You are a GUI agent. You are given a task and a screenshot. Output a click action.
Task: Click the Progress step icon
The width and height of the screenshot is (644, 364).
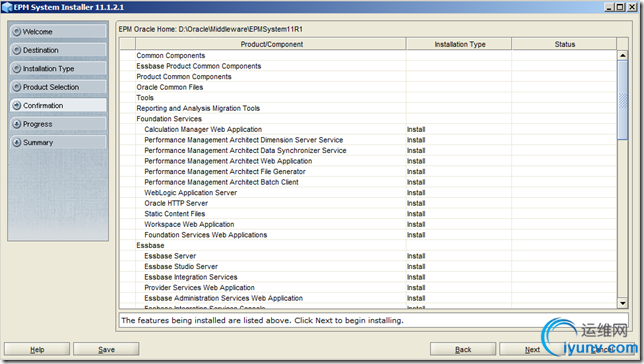pyautogui.click(x=16, y=124)
